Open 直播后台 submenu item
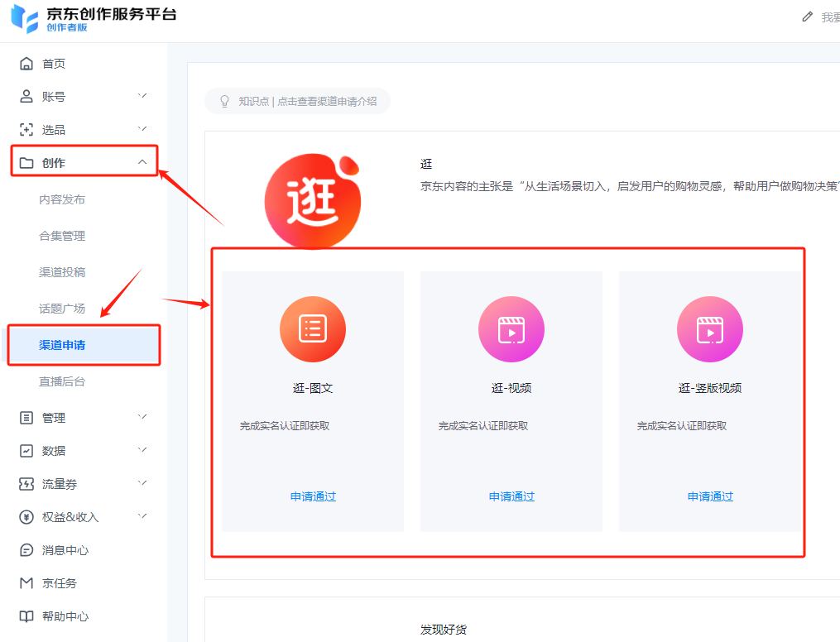This screenshot has width=840, height=642. pyautogui.click(x=62, y=381)
